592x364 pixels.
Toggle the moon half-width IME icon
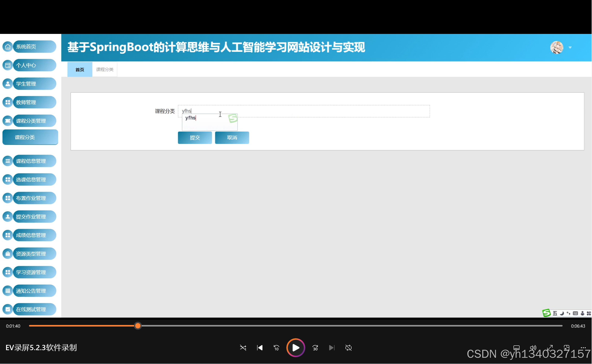[x=562, y=313]
